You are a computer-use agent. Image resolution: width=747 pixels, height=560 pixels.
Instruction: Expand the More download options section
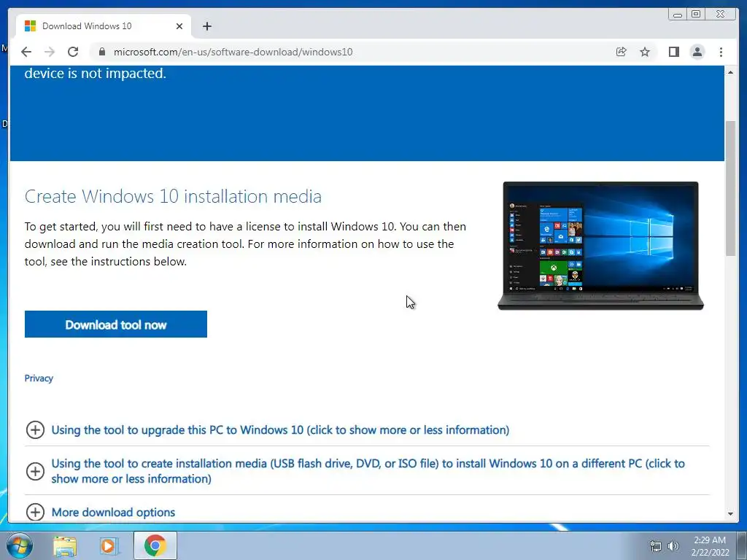(101, 513)
